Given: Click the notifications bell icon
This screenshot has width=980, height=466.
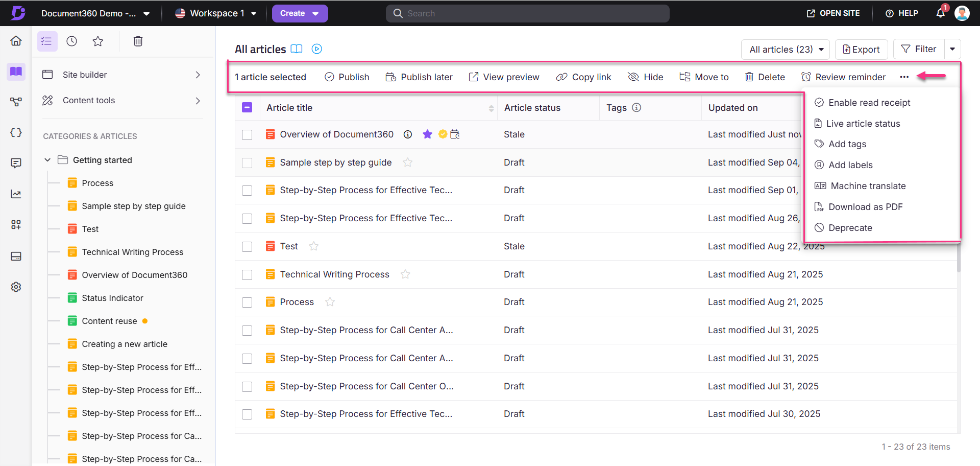Looking at the screenshot, I should (x=940, y=13).
